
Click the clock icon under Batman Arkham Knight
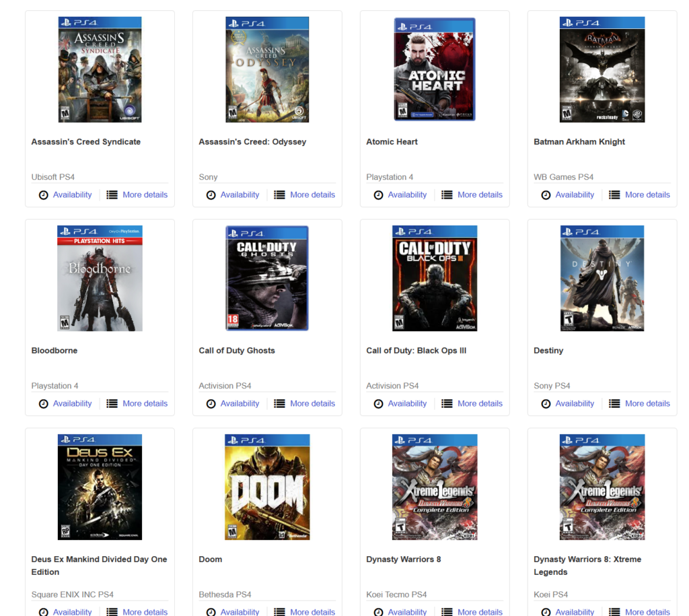click(546, 195)
